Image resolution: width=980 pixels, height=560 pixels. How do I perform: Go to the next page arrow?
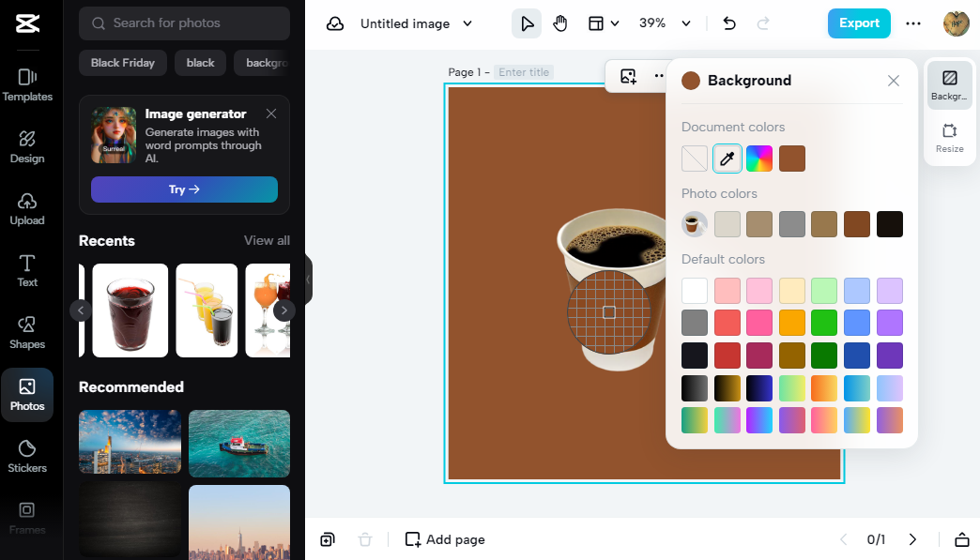click(x=912, y=539)
